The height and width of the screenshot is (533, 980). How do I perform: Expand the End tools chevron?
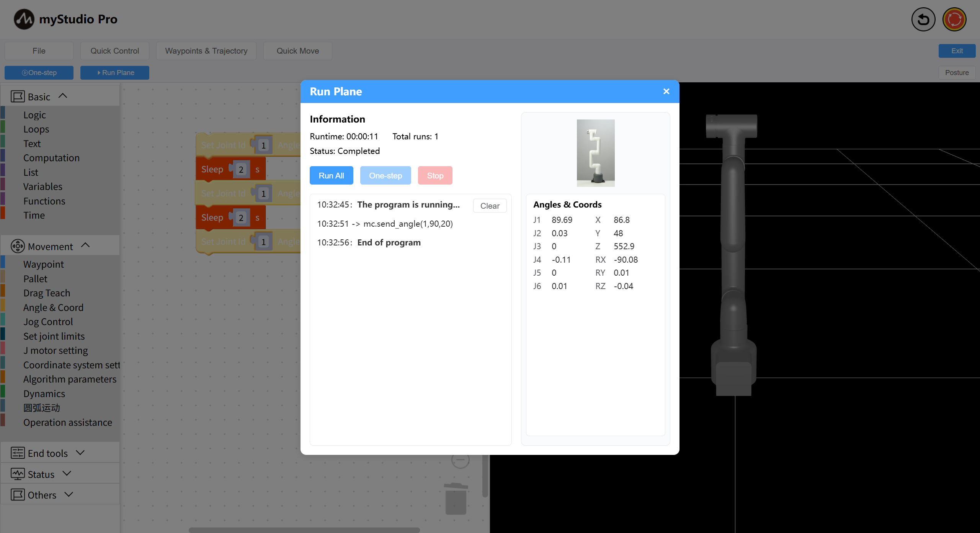(x=80, y=453)
